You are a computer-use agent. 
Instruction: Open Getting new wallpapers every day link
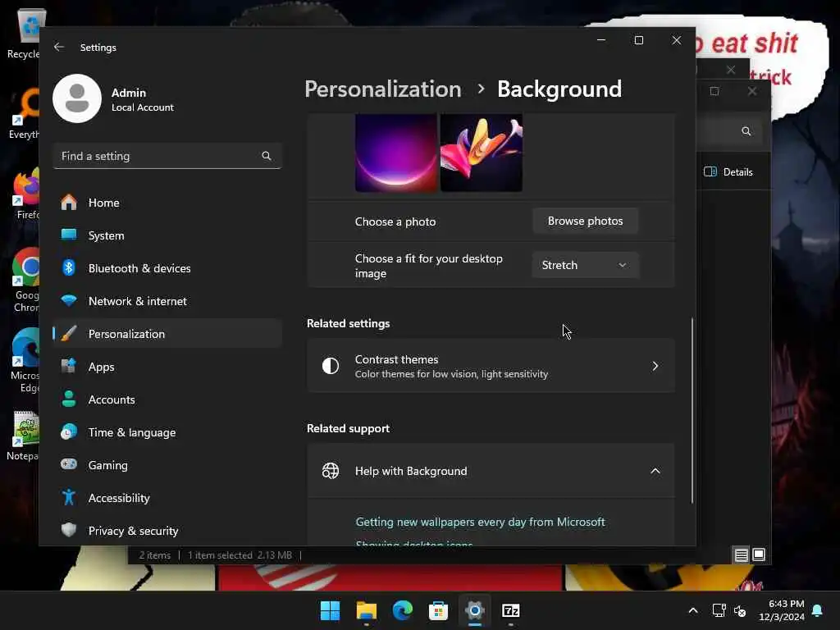[480, 522]
